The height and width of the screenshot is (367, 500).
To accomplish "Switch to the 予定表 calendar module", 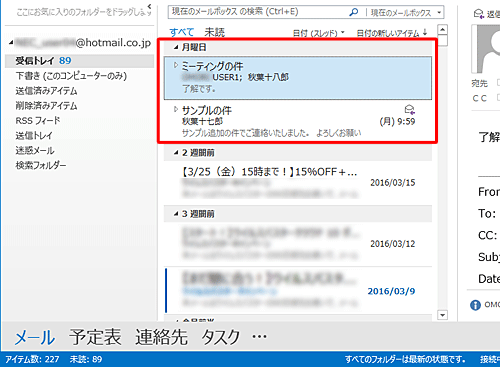I will (95, 337).
